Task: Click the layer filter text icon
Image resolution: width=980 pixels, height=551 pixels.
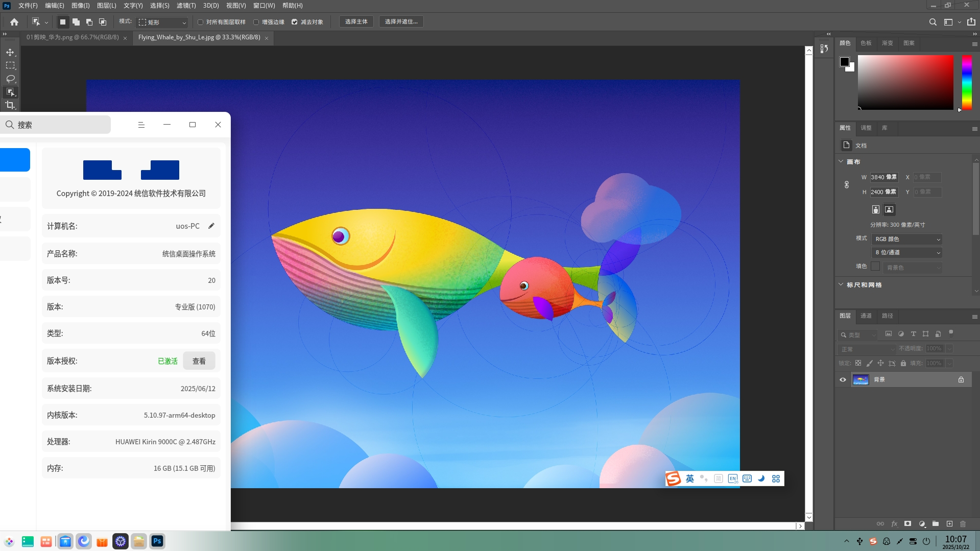Action: (x=913, y=334)
